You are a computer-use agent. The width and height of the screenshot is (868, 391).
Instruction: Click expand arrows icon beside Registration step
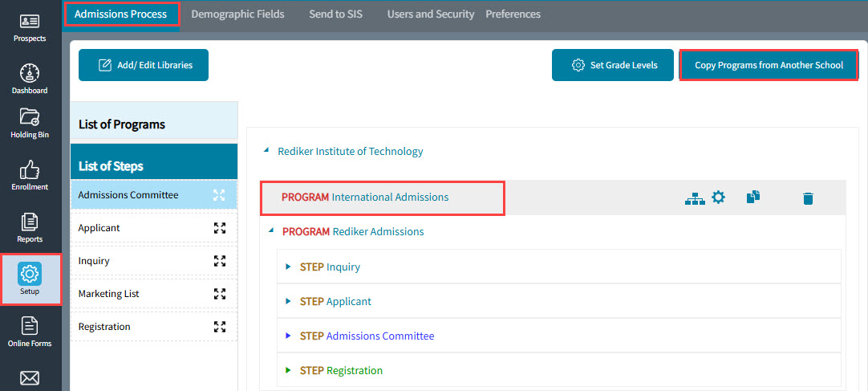220,327
